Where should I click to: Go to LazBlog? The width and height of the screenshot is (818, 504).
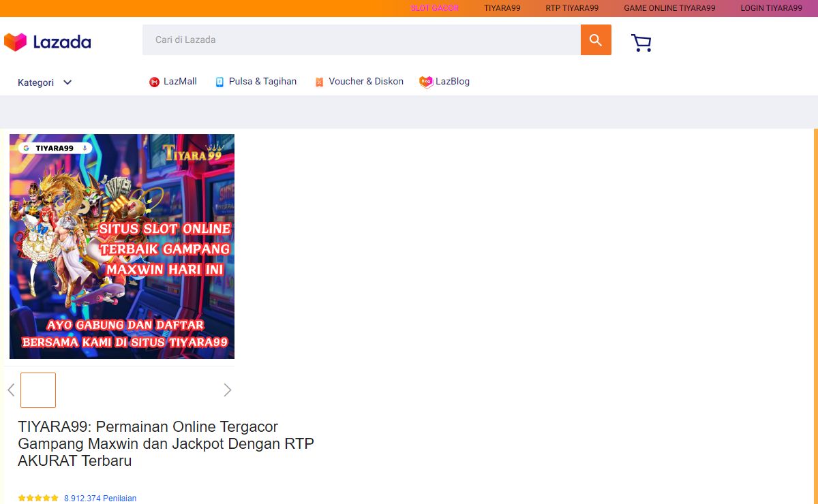point(453,81)
